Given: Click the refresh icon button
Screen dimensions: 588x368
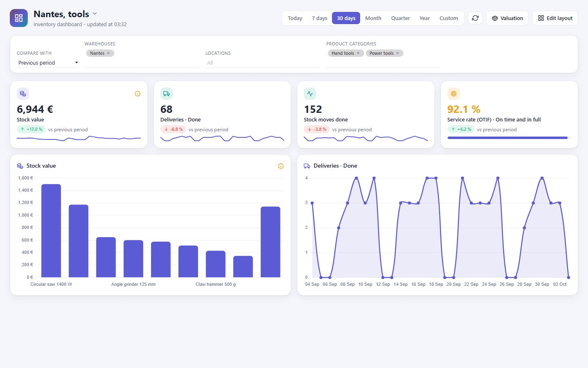Looking at the screenshot, I should pos(475,18).
